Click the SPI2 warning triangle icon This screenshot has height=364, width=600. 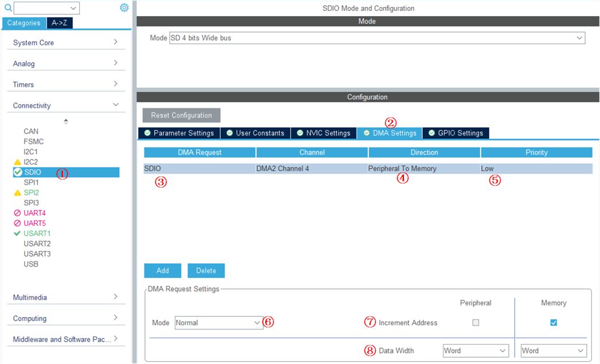coord(17,193)
